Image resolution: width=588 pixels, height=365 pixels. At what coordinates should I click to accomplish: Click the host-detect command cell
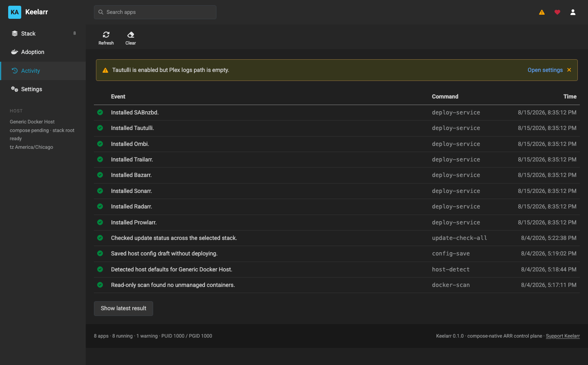[x=451, y=269]
